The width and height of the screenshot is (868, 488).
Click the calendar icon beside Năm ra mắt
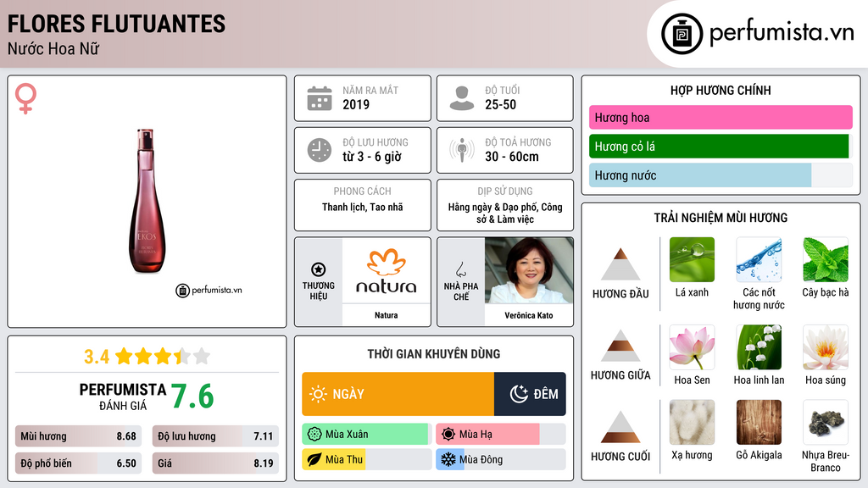[320, 98]
